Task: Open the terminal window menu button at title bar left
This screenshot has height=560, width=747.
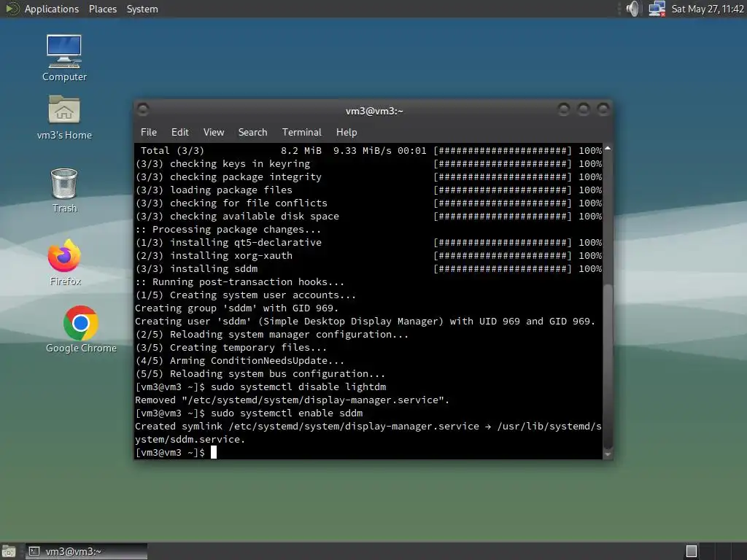Action: 143,110
